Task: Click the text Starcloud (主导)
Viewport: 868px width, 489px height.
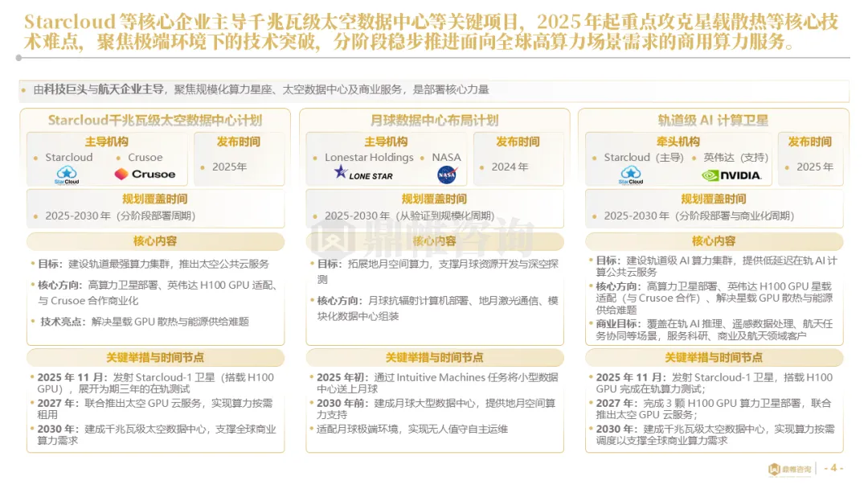Action: [x=644, y=158]
